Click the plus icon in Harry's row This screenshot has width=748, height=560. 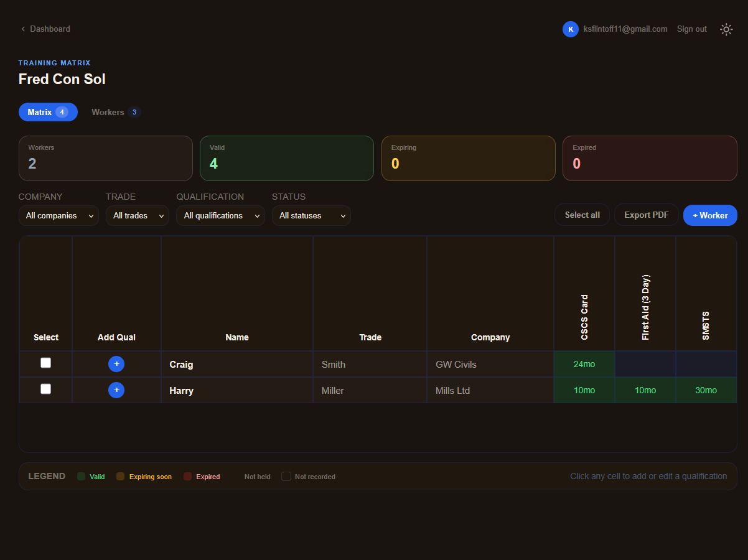116,390
